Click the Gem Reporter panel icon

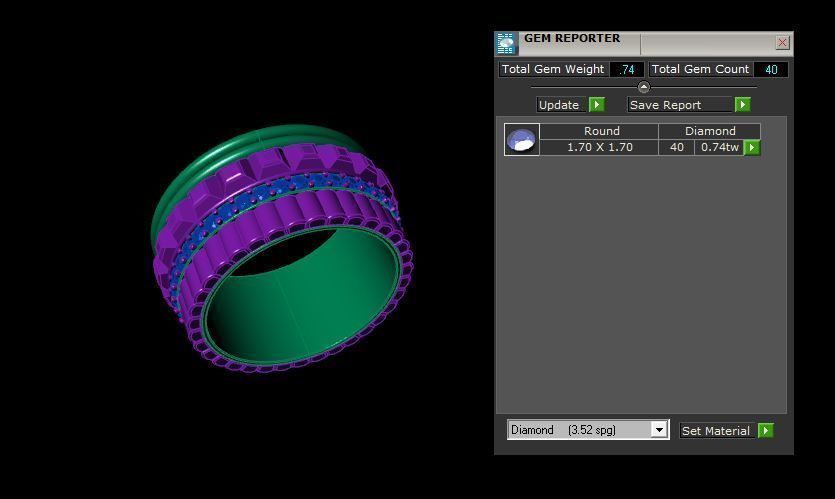(506, 43)
